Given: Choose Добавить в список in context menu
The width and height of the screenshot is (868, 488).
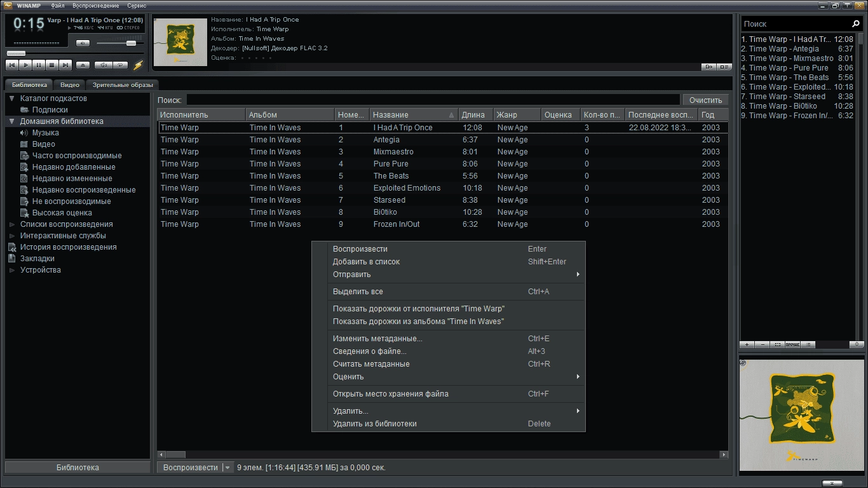Looking at the screenshot, I should pos(449,262).
